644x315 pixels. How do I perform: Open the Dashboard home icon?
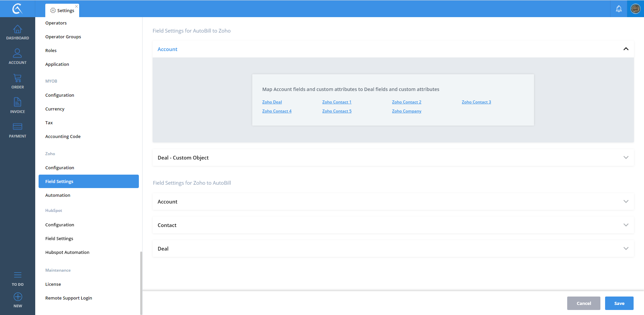[x=17, y=30]
